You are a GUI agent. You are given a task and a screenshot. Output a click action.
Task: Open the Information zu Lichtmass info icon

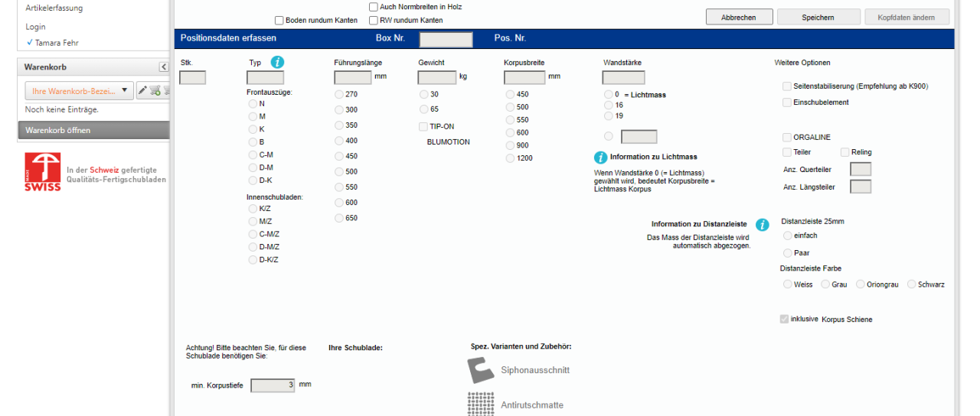(x=601, y=157)
